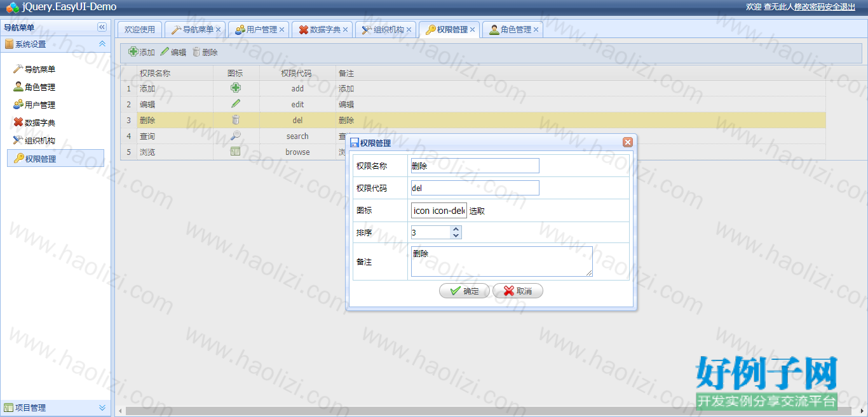Image resolution: width=868 pixels, height=417 pixels.
Task: Collapse the 系统设置 accordion section
Action: point(102,44)
